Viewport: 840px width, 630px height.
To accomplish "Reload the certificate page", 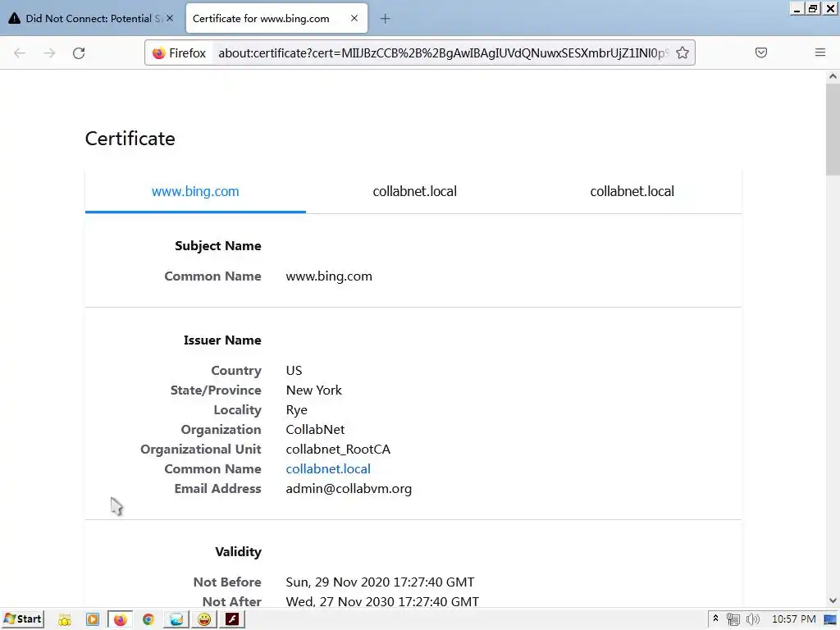I will pyautogui.click(x=79, y=53).
